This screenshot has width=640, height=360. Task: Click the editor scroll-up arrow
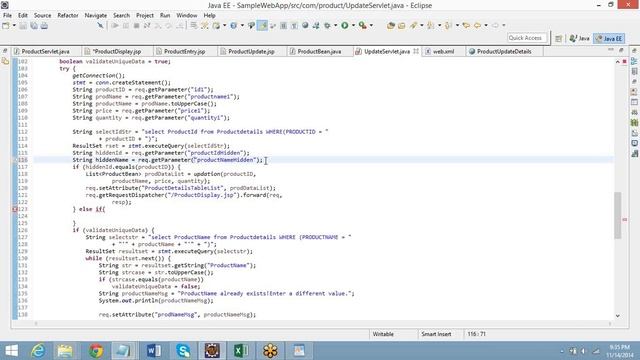(x=618, y=62)
